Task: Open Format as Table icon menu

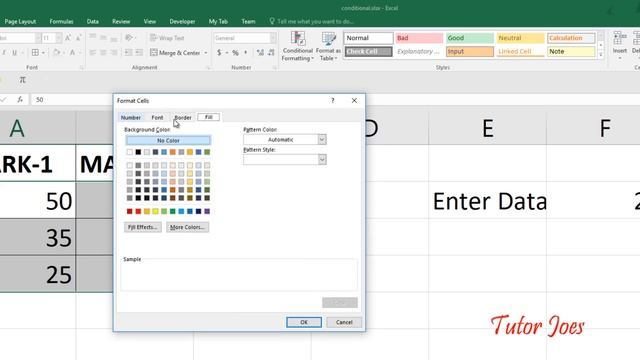Action: (x=328, y=39)
